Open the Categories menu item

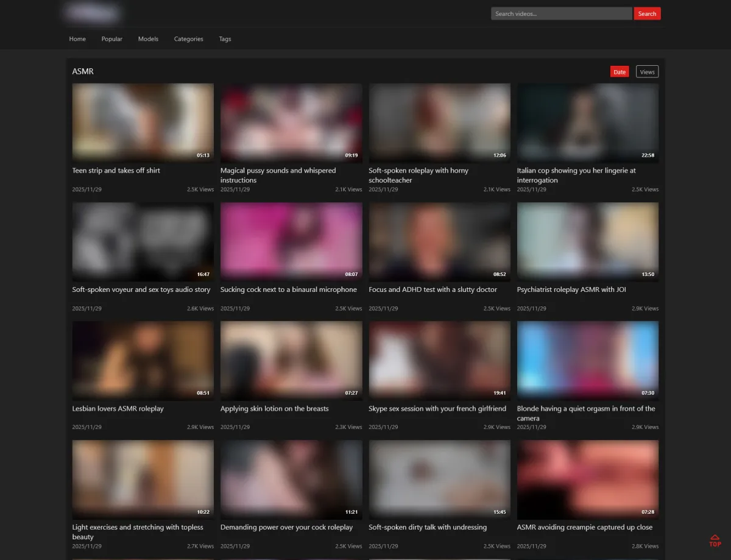188,39
